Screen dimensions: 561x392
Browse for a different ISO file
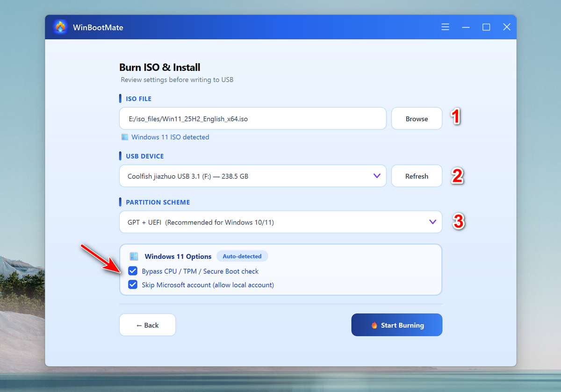[x=416, y=118]
